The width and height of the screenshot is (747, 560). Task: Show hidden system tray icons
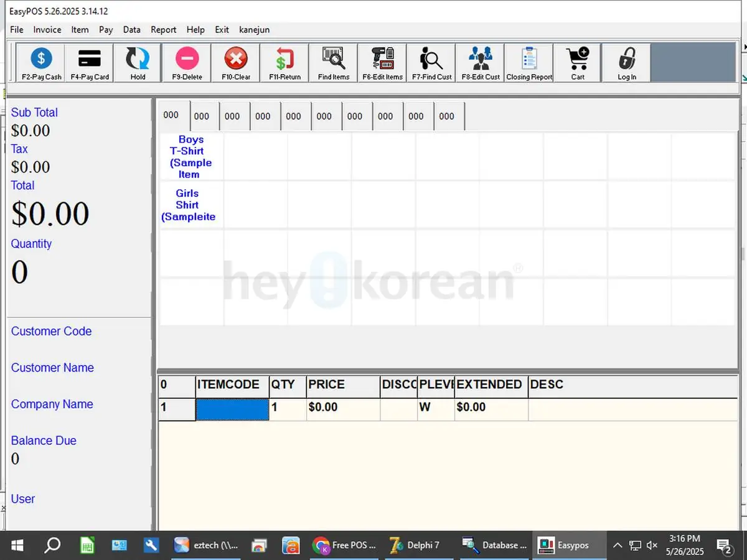tap(617, 546)
